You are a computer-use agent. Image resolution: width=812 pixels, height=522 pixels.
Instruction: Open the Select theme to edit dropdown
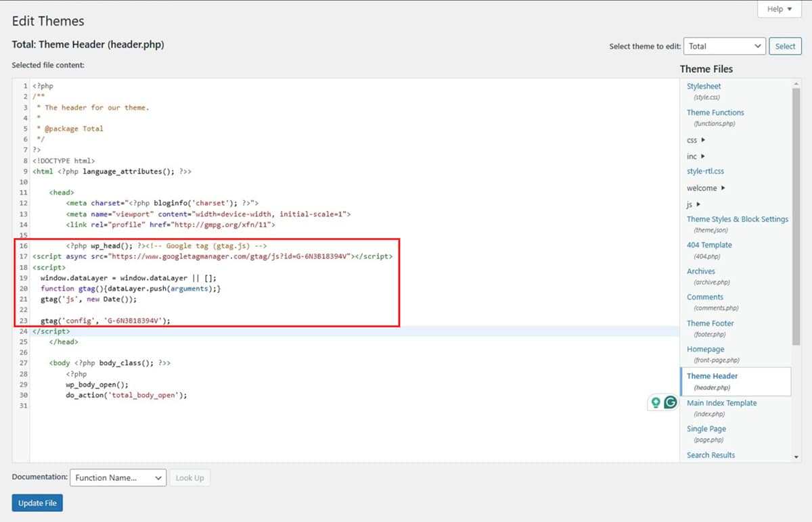coord(724,46)
